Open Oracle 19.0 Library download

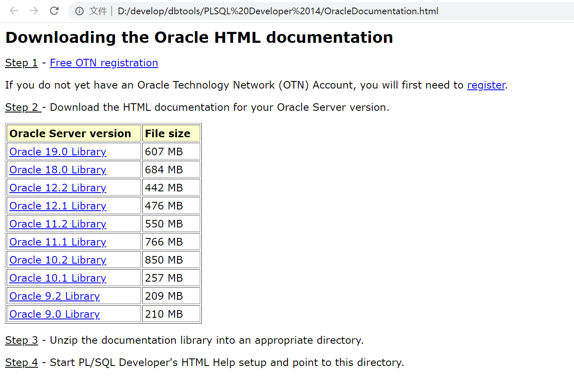click(x=58, y=152)
